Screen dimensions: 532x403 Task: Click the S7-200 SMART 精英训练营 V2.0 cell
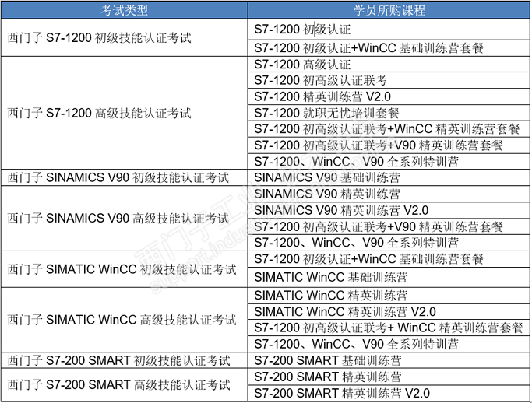(389, 393)
